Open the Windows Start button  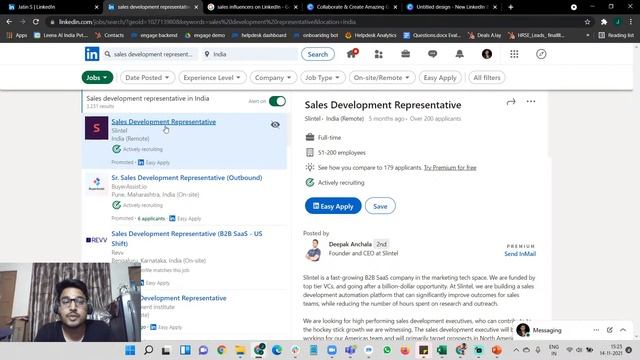pyautogui.click(x=130, y=350)
